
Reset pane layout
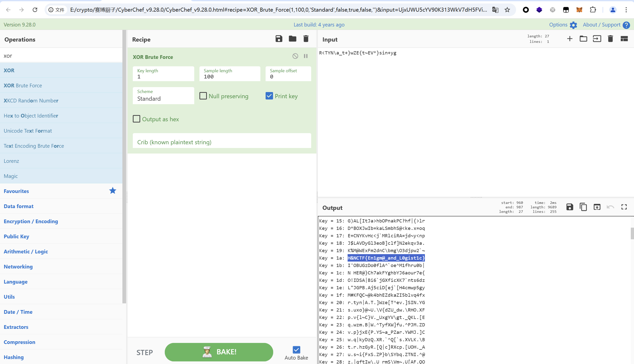(x=624, y=39)
